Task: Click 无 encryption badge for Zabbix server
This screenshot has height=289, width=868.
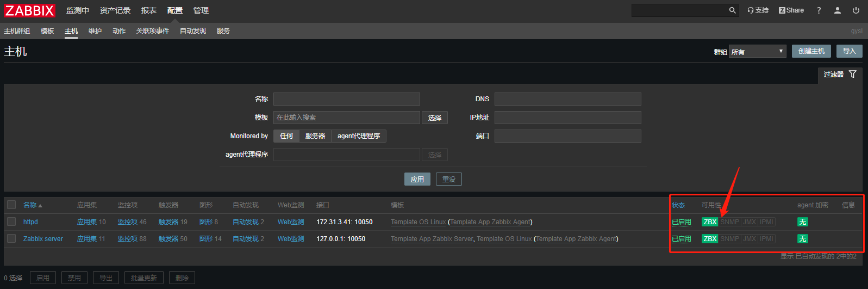Action: (x=802, y=239)
